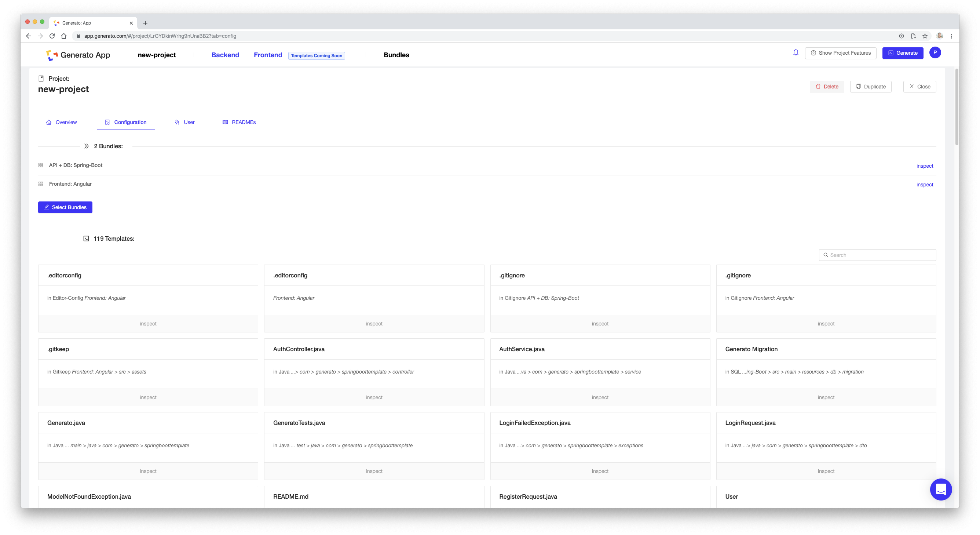Close the Generato: App browser tab
The width and height of the screenshot is (980, 535).
pyautogui.click(x=131, y=23)
